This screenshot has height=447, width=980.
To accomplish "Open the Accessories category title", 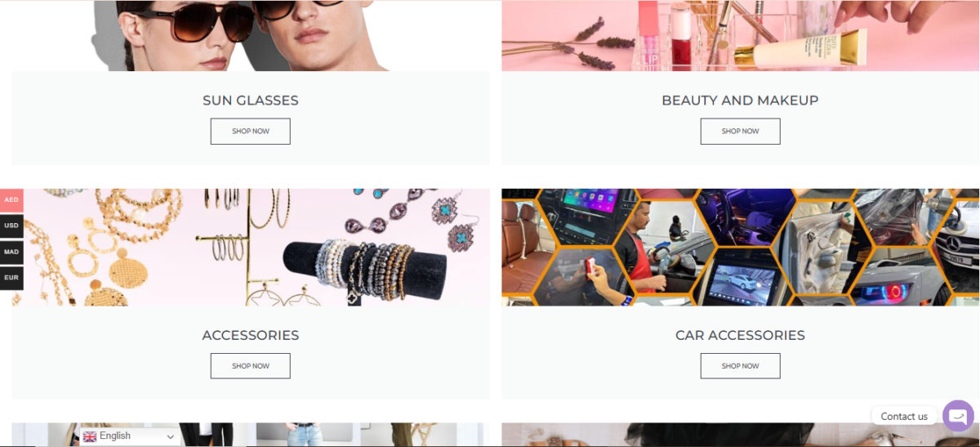I will click(251, 335).
